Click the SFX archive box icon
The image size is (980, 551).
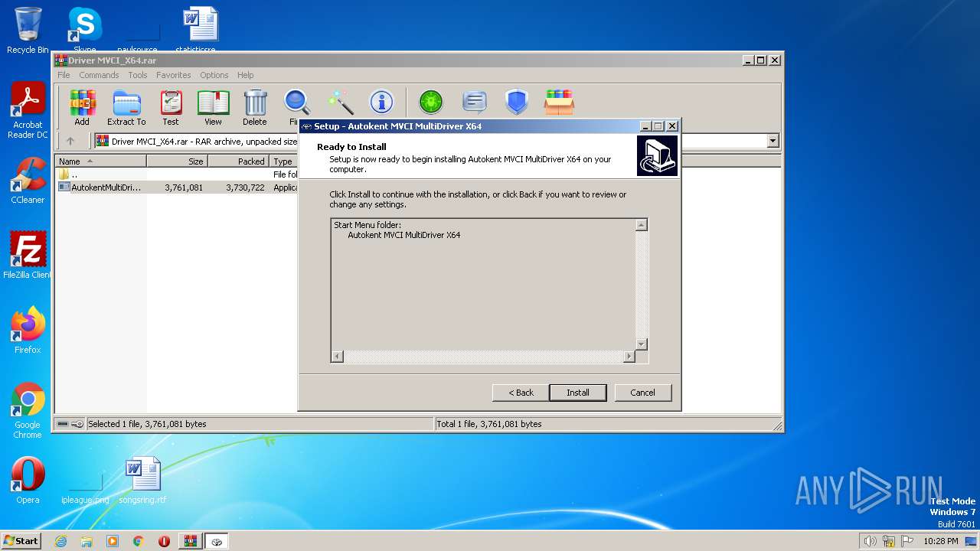pos(559,102)
